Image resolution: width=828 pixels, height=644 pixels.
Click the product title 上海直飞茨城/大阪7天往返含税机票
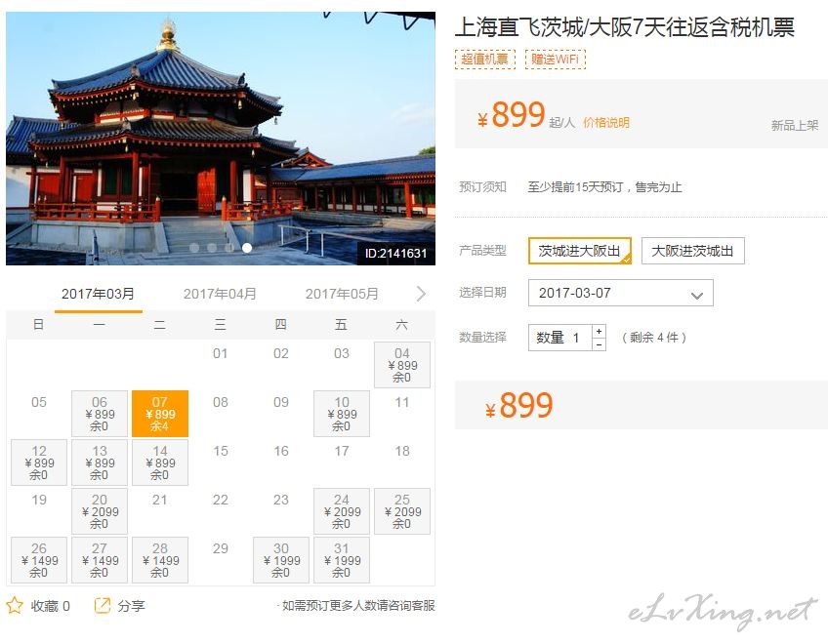(625, 27)
